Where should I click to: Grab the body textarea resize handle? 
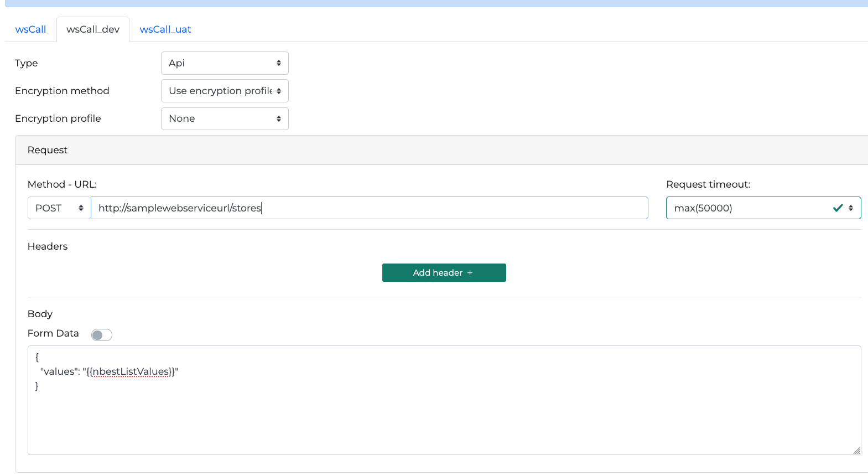pyautogui.click(x=856, y=451)
